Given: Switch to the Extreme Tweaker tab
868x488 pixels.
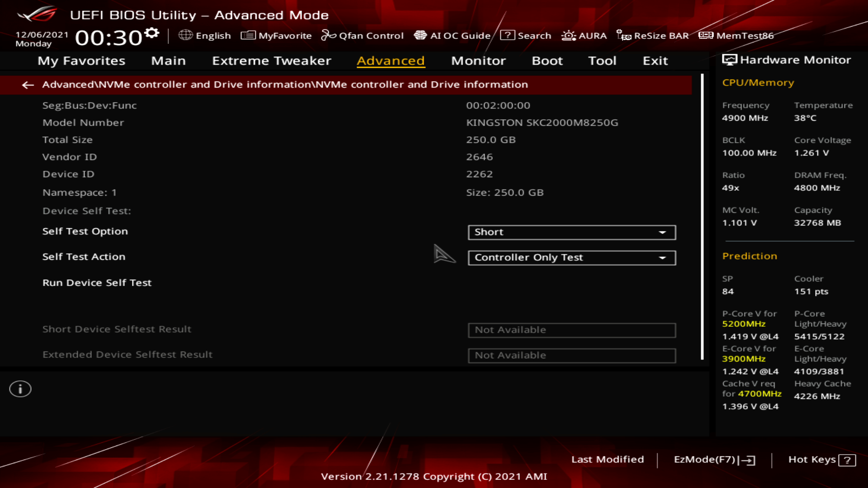Looking at the screenshot, I should click(x=271, y=61).
